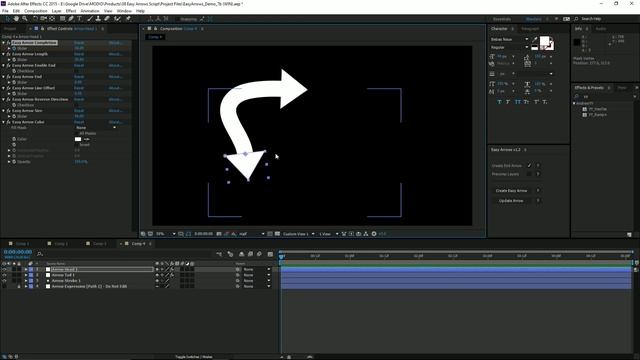The height and width of the screenshot is (360, 640).
Task: Select the Eraser tool
Action: pos(107,19)
